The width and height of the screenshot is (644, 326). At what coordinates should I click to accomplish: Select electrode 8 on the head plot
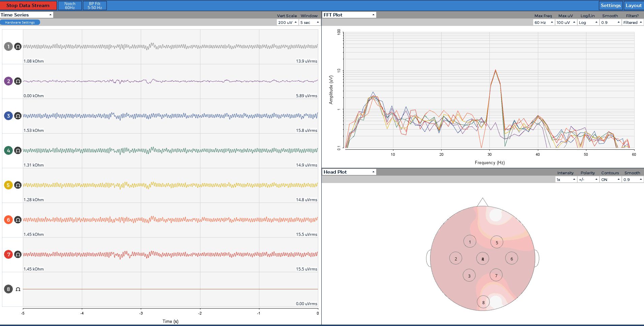point(483,302)
